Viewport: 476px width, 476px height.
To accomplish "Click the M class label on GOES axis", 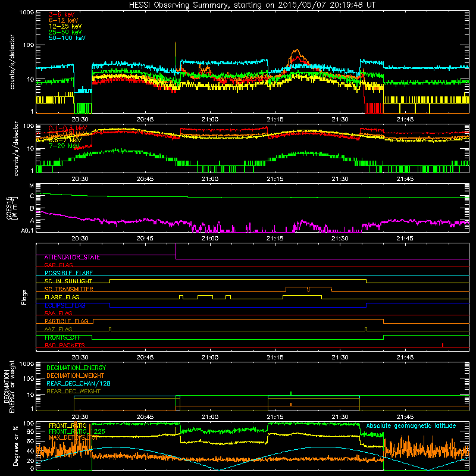I will pyautogui.click(x=32, y=186).
